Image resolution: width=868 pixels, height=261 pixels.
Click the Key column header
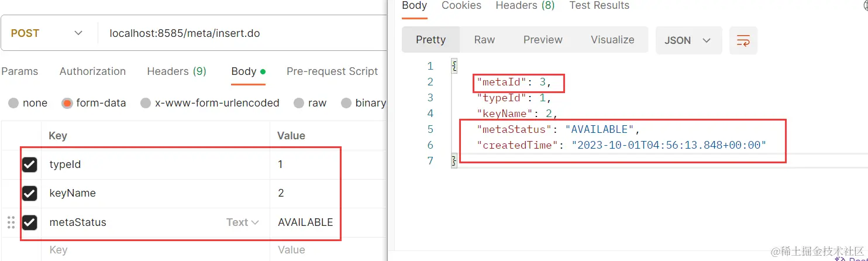58,136
